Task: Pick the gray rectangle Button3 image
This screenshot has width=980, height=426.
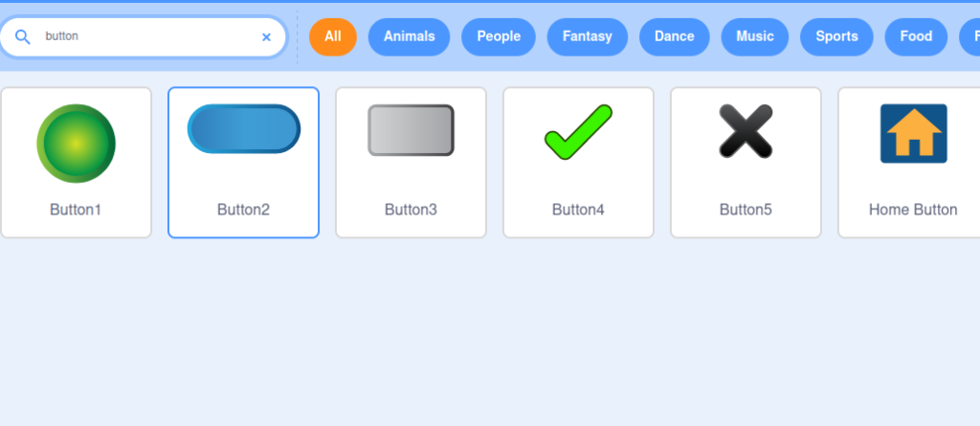Action: [x=411, y=130]
